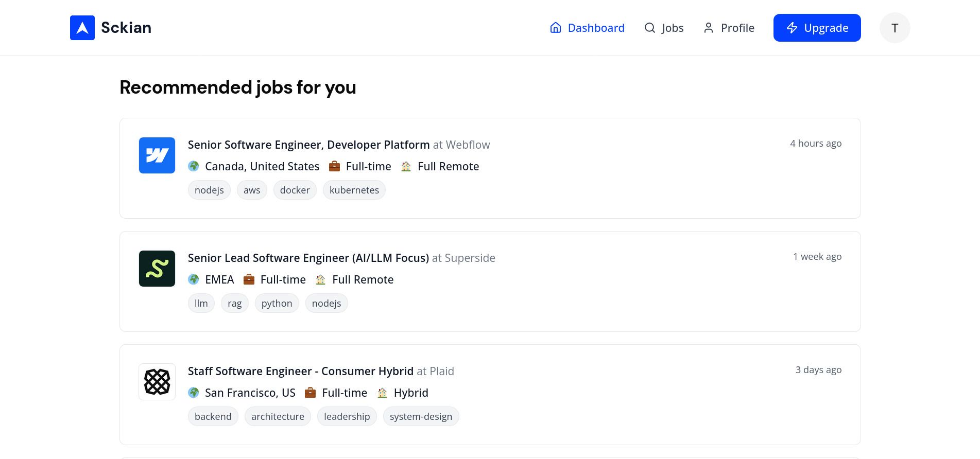Select the python tag
Image resolution: width=980 pixels, height=459 pixels.
point(277,303)
